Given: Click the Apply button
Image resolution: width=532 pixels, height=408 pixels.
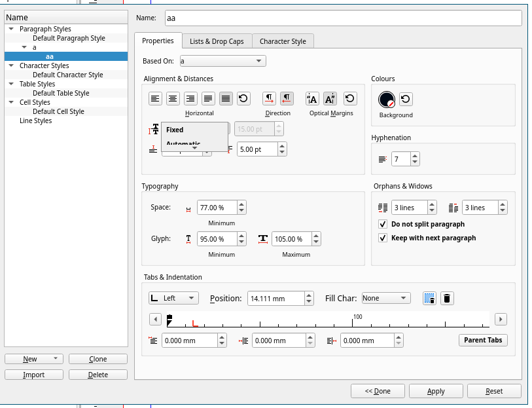Looking at the screenshot, I should pos(436,391).
